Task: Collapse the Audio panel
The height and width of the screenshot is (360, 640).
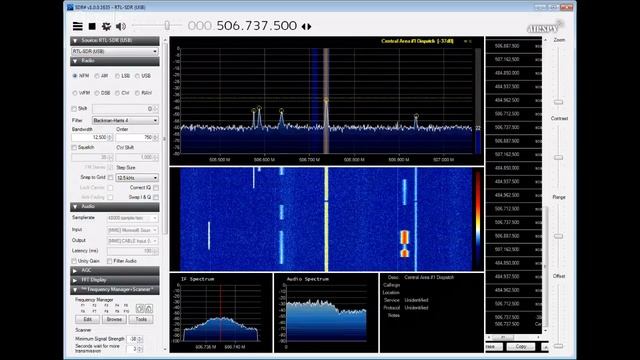Action: pos(115,207)
